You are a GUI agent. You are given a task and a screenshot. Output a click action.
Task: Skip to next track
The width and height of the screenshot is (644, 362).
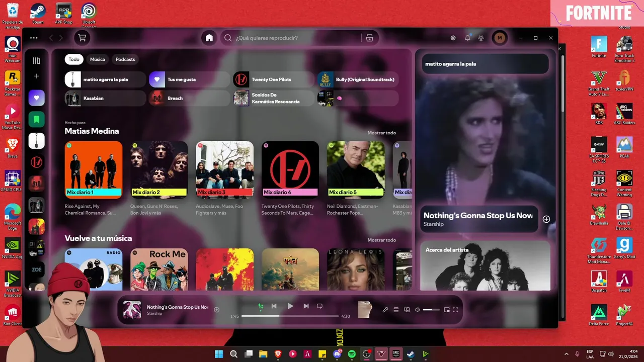pyautogui.click(x=306, y=306)
